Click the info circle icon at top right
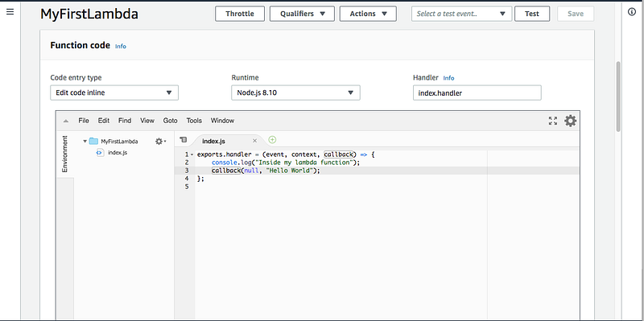 point(632,12)
